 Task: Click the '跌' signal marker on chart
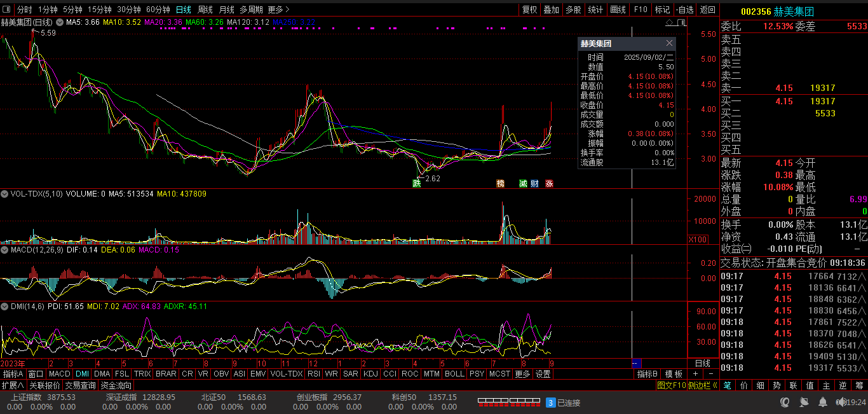(417, 183)
